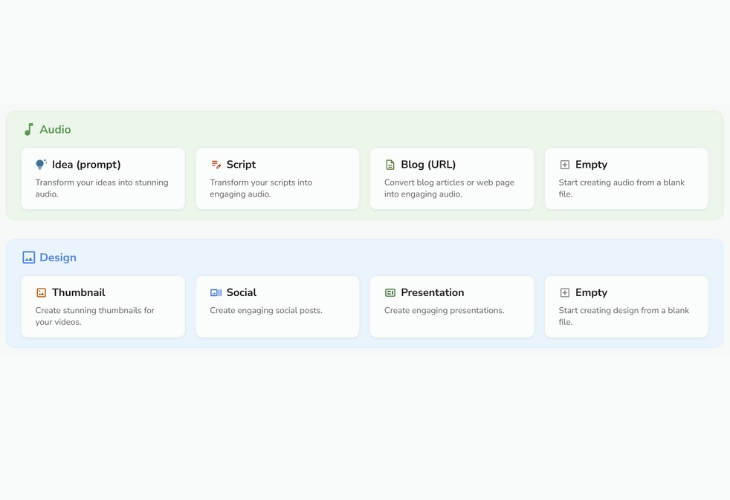Open the Social posts design card
730x500 pixels.
click(x=277, y=306)
